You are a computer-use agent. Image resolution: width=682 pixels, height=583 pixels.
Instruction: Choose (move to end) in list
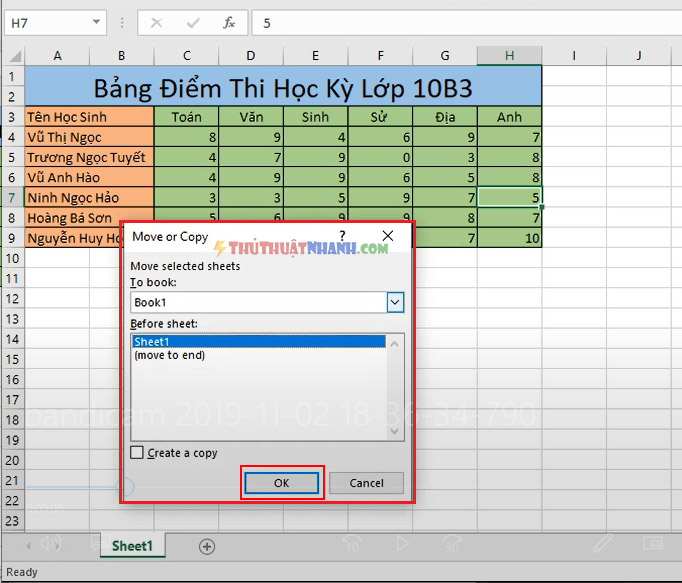coord(170,355)
